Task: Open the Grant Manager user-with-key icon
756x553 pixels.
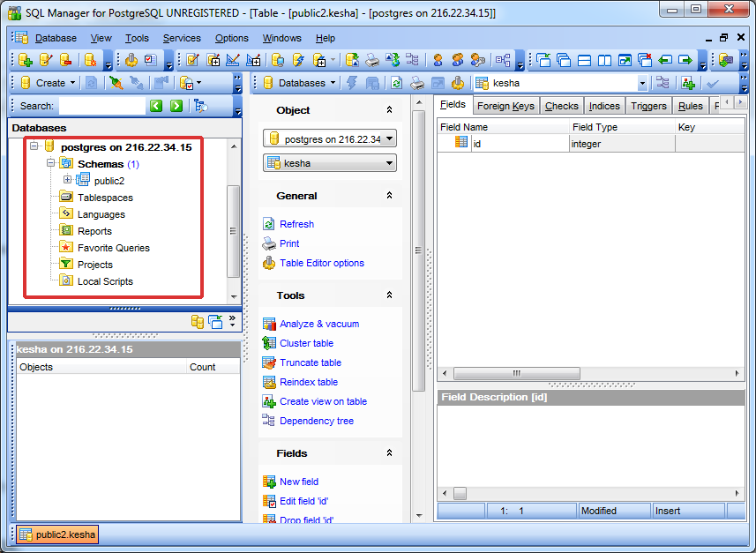Action: [x=478, y=60]
